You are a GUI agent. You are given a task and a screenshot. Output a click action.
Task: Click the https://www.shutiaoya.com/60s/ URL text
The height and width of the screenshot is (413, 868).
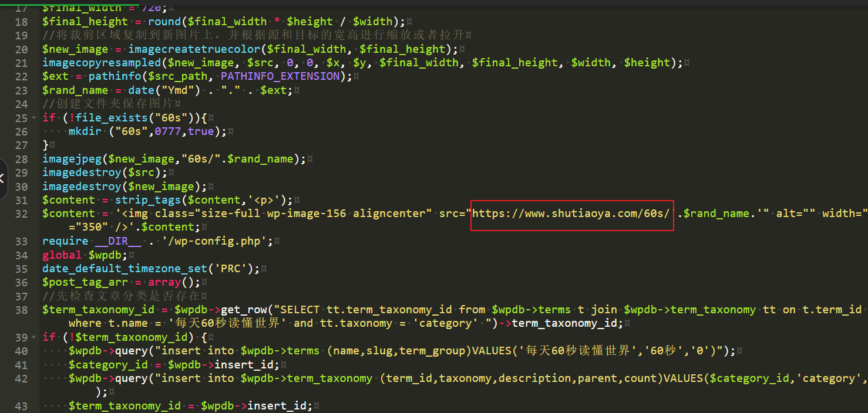point(571,214)
